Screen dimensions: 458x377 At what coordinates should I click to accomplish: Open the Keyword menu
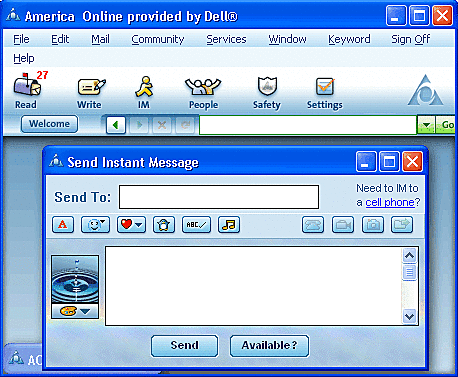[x=349, y=39]
